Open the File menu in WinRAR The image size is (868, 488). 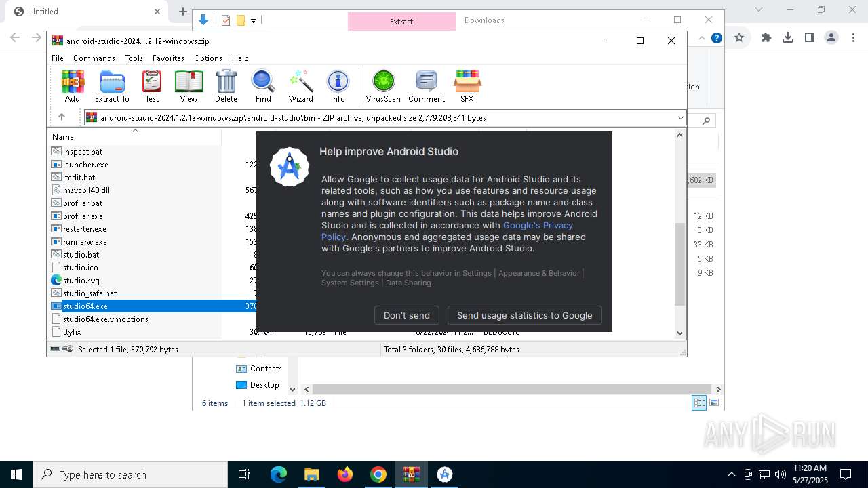click(58, 58)
